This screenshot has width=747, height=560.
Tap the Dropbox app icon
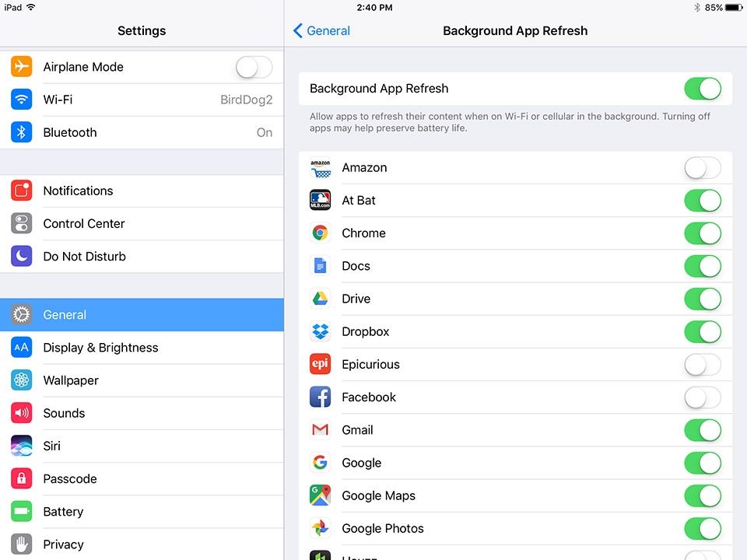pos(320,331)
